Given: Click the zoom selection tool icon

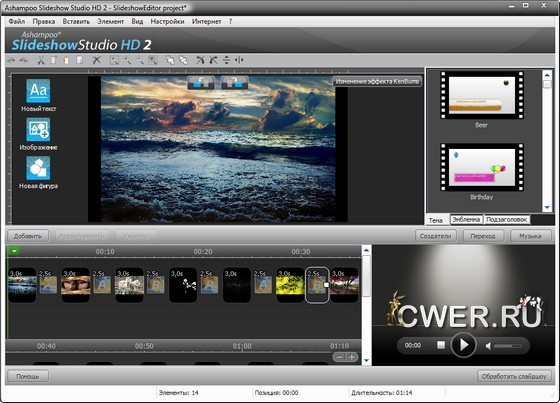Looking at the screenshot, I should pyautogui.click(x=114, y=60).
